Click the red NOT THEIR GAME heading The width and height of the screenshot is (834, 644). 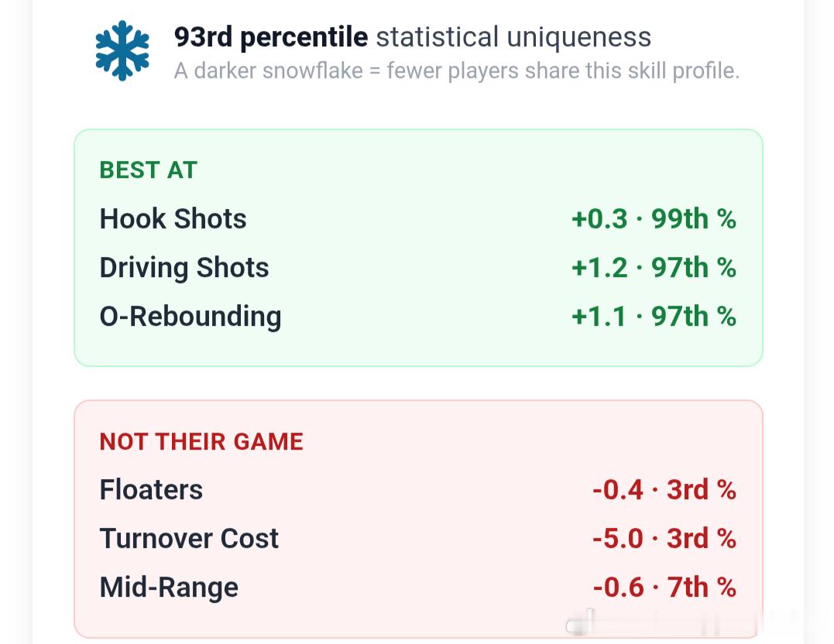(x=201, y=441)
